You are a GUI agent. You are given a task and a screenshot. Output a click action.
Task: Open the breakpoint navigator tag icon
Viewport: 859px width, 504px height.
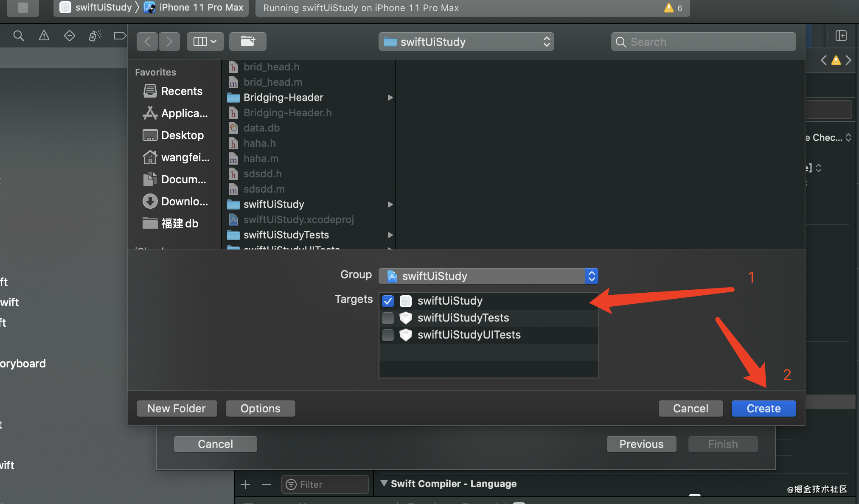click(120, 36)
